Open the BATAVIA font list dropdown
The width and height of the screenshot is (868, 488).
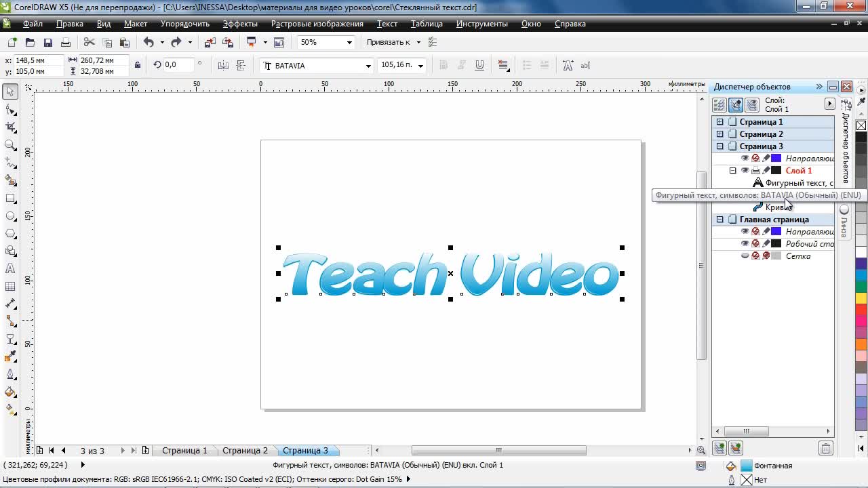pyautogui.click(x=368, y=66)
